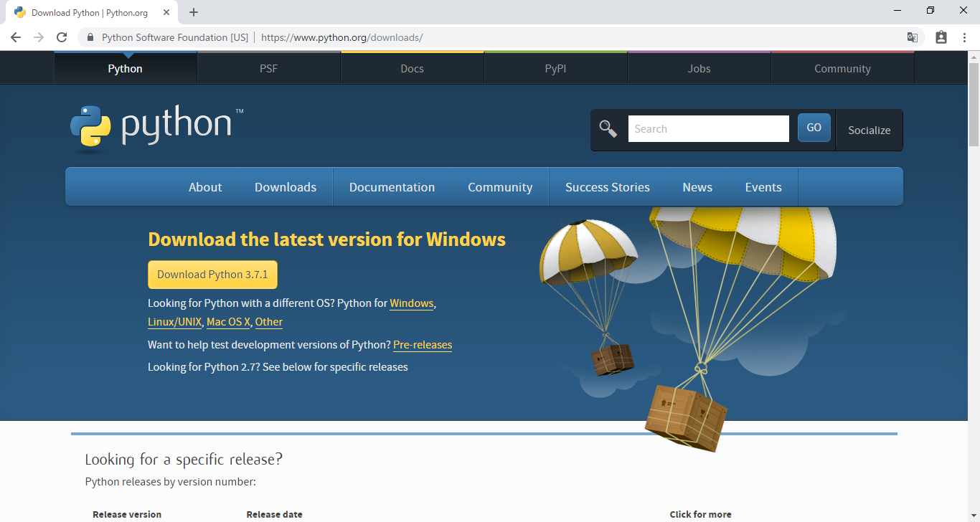Click the Search input field

click(x=709, y=129)
